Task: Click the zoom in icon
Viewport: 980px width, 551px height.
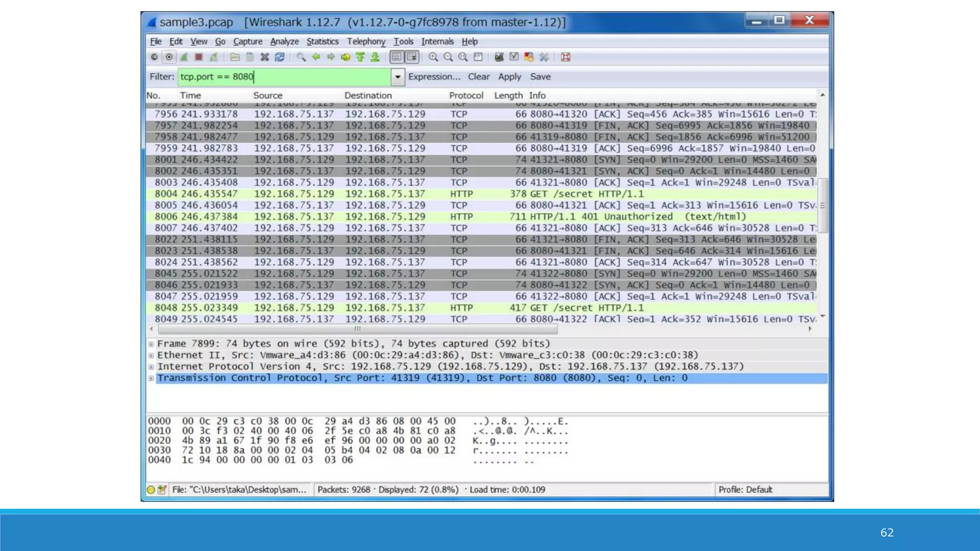Action: (x=433, y=57)
